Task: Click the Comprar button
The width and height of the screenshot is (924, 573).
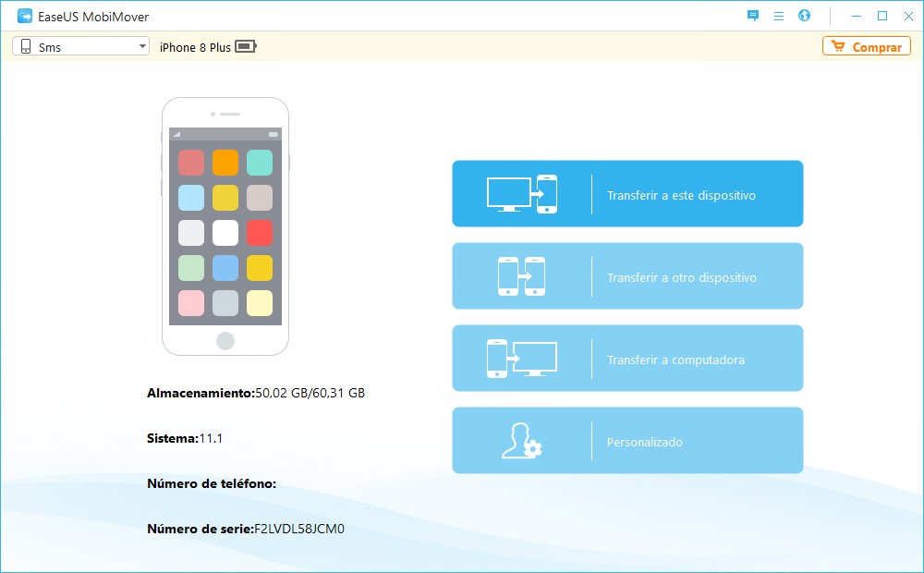Action: pos(867,46)
